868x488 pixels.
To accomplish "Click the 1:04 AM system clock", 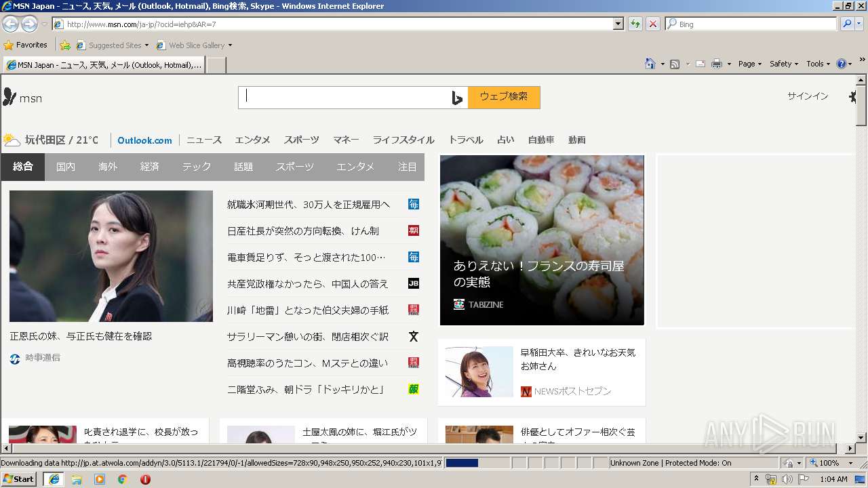I will click(x=833, y=479).
